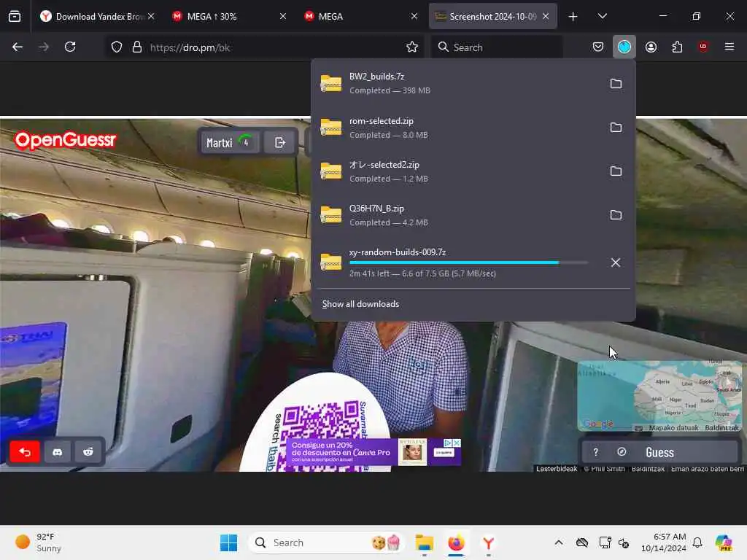Image resolution: width=747 pixels, height=560 pixels.
Task: Submit with the Guess button
Action: [659, 452]
